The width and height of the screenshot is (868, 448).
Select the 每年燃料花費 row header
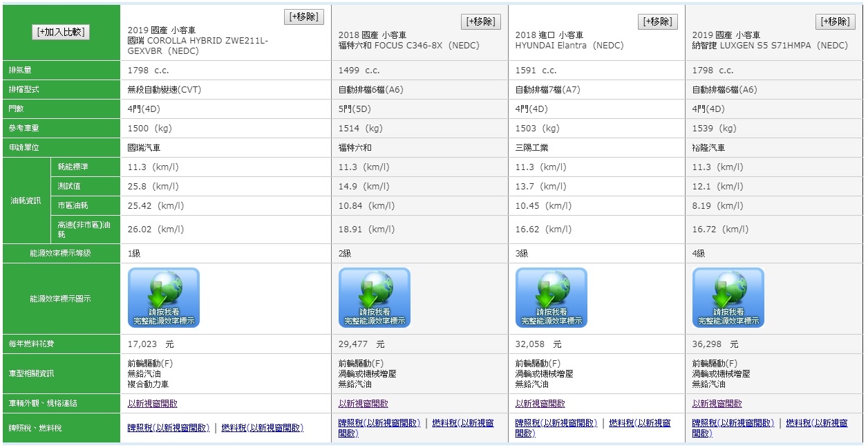click(62, 344)
